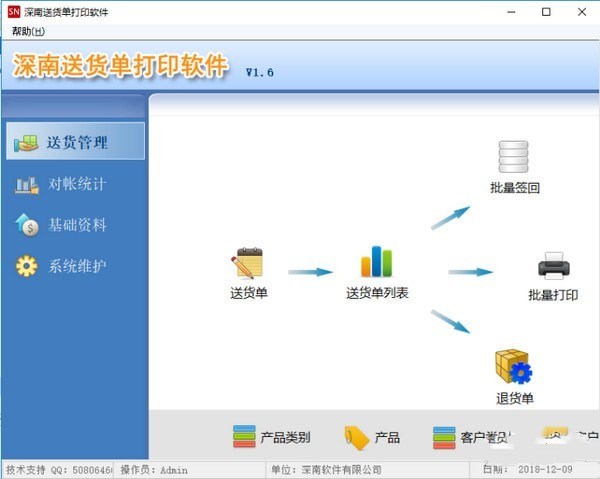
Task: Open 批量签回 database icon
Action: (513, 157)
